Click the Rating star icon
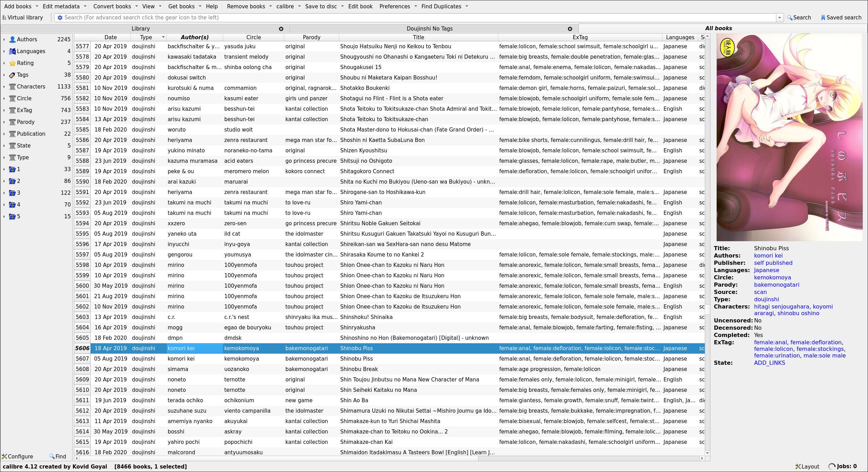Viewport: 868px width, 472px height. pos(12,63)
